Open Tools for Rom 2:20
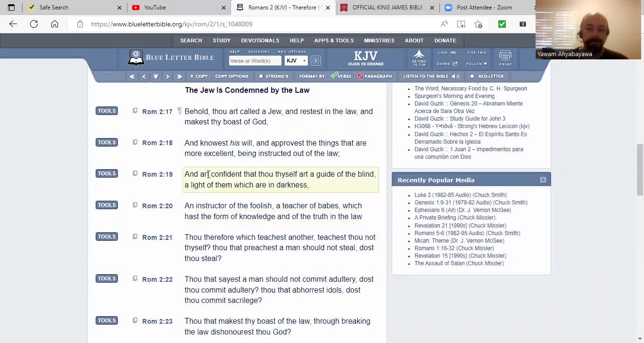This screenshot has height=343, width=644. 107,205
